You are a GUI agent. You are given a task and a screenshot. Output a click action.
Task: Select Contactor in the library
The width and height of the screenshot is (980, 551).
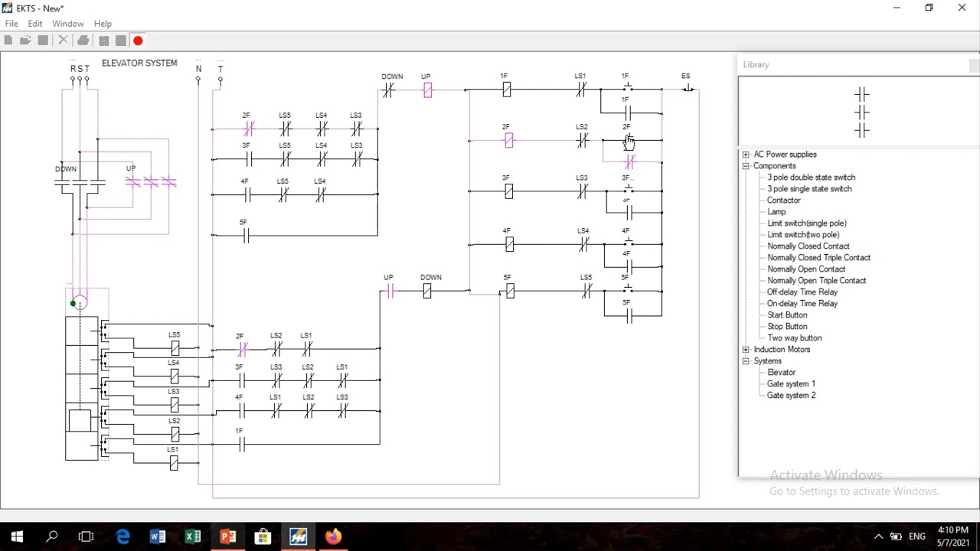coord(784,201)
